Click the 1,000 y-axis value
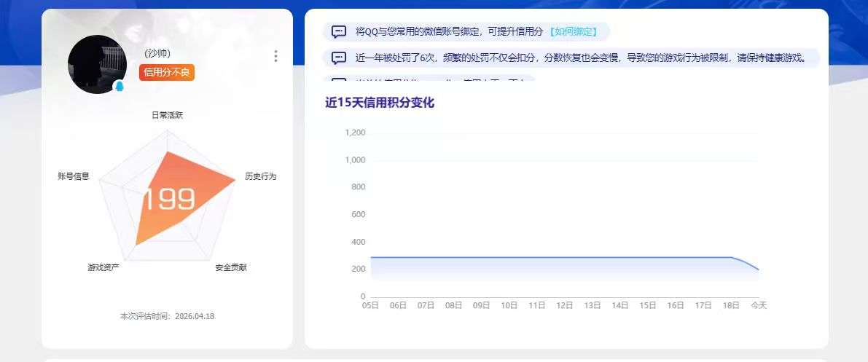 [356, 160]
